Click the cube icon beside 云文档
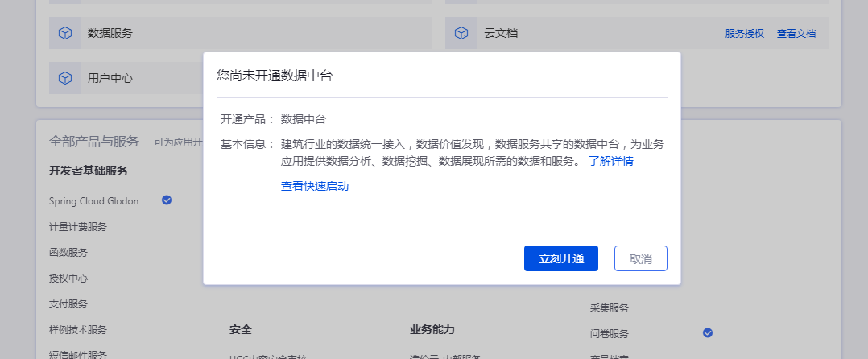Viewport: 868px width, 359px height. (x=461, y=33)
